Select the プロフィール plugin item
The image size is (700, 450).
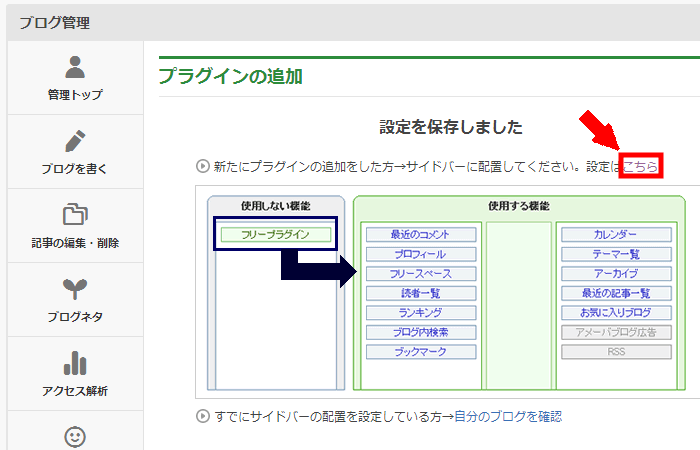[421, 254]
